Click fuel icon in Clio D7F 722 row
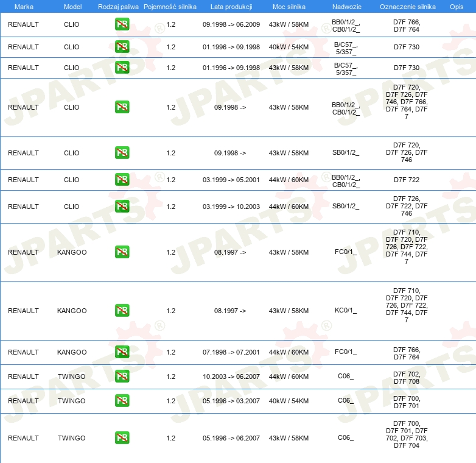Image resolution: width=476 pixels, height=463 pixels. point(122,179)
